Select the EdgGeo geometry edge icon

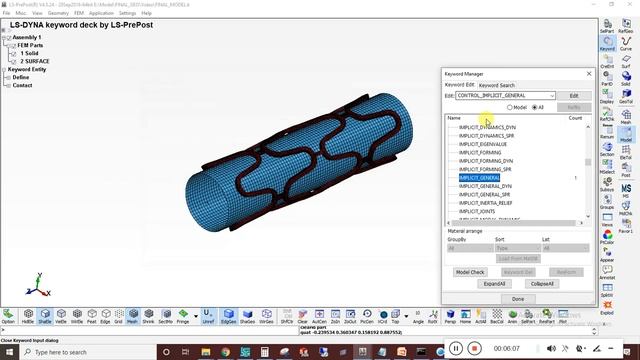point(229,316)
